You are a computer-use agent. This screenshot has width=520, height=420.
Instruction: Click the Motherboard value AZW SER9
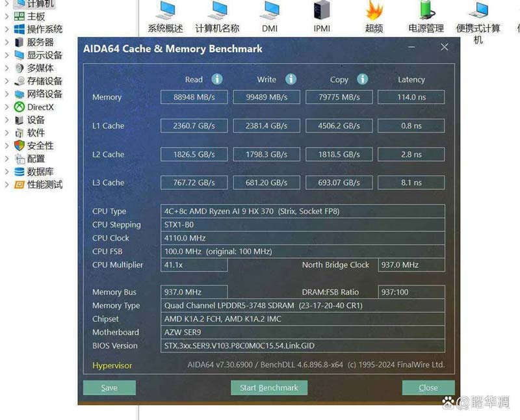pyautogui.click(x=303, y=332)
